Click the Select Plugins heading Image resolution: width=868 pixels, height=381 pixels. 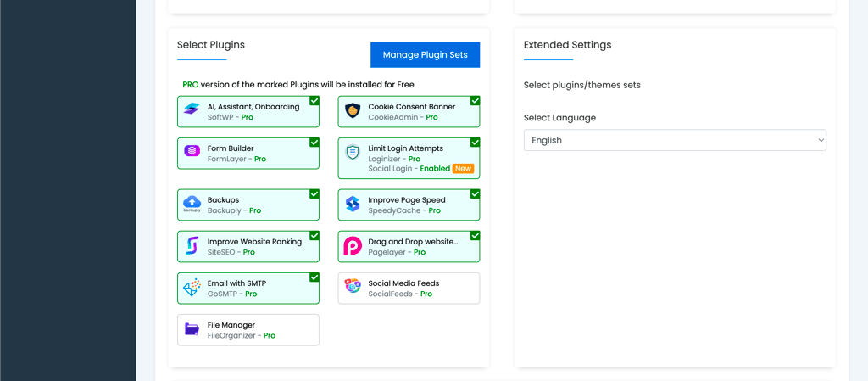click(x=211, y=45)
